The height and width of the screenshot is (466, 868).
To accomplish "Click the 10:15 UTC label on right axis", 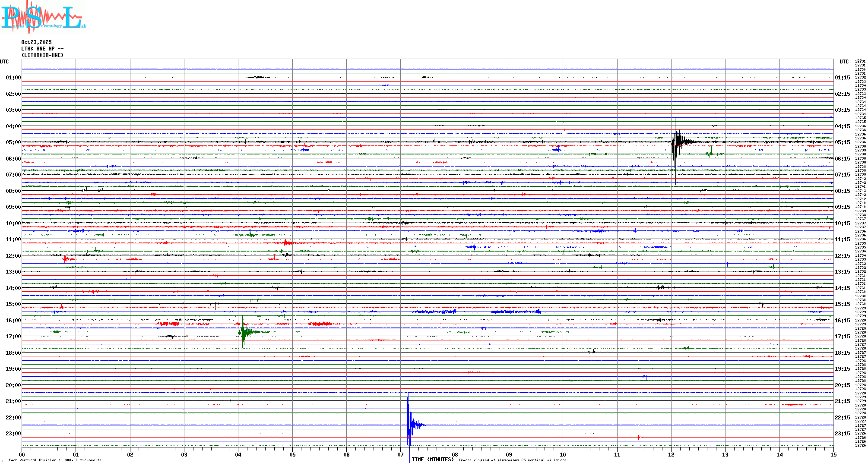I will [x=842, y=224].
